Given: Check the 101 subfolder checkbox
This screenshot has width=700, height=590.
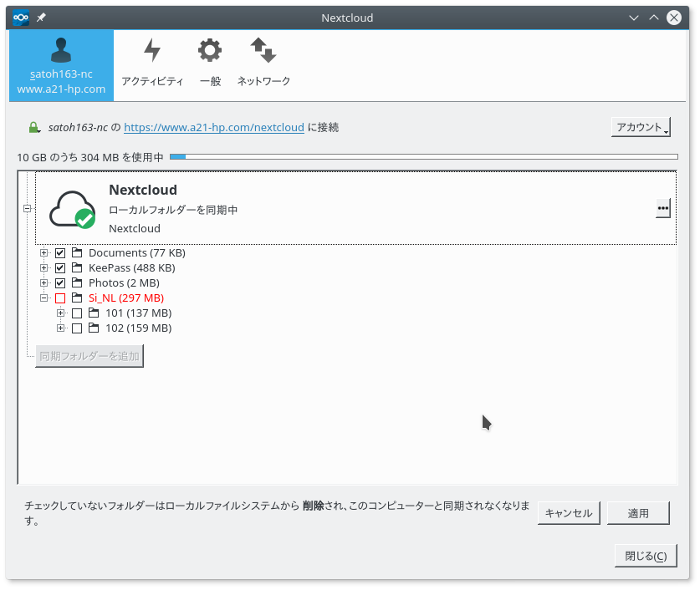Looking at the screenshot, I should pos(77,314).
